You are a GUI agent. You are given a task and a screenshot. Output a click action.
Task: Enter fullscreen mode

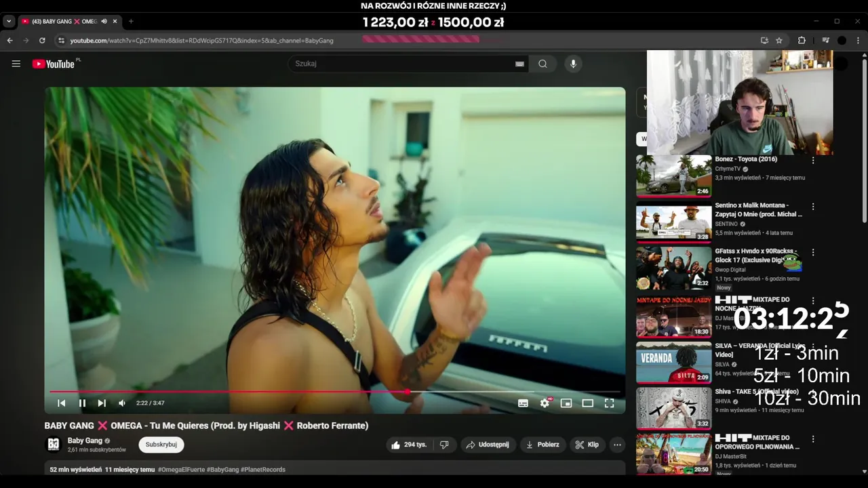click(610, 403)
